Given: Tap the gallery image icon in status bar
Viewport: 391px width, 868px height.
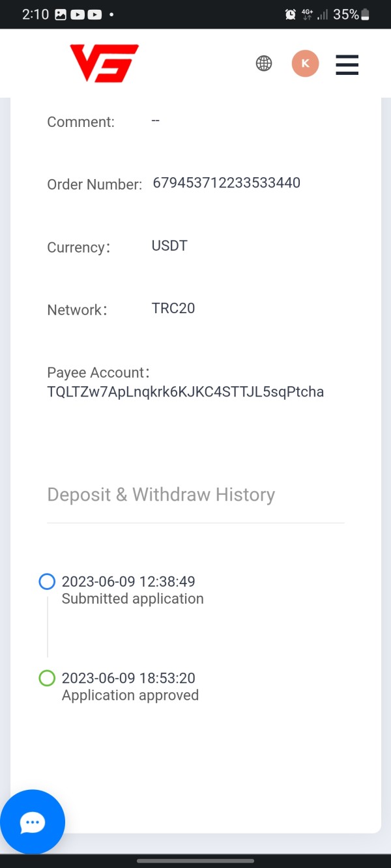Looking at the screenshot, I should [x=61, y=14].
